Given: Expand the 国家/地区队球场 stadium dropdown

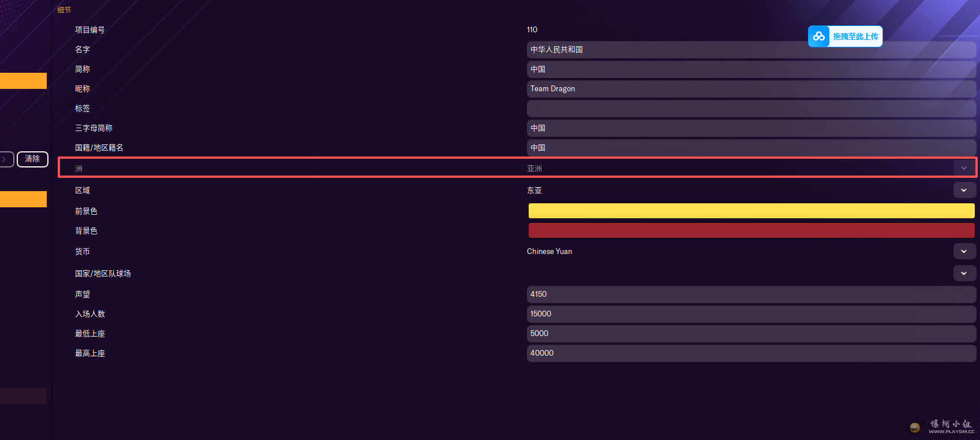Looking at the screenshot, I should click(x=964, y=273).
